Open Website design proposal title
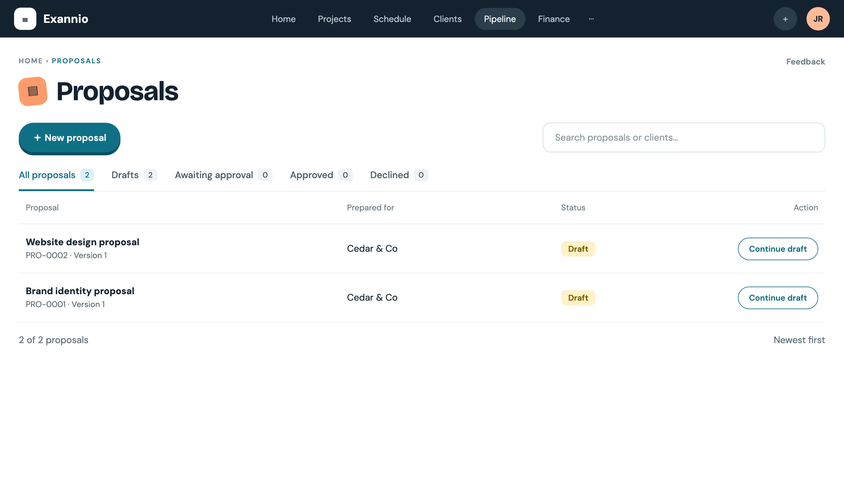The width and height of the screenshot is (844, 504). pos(83,242)
